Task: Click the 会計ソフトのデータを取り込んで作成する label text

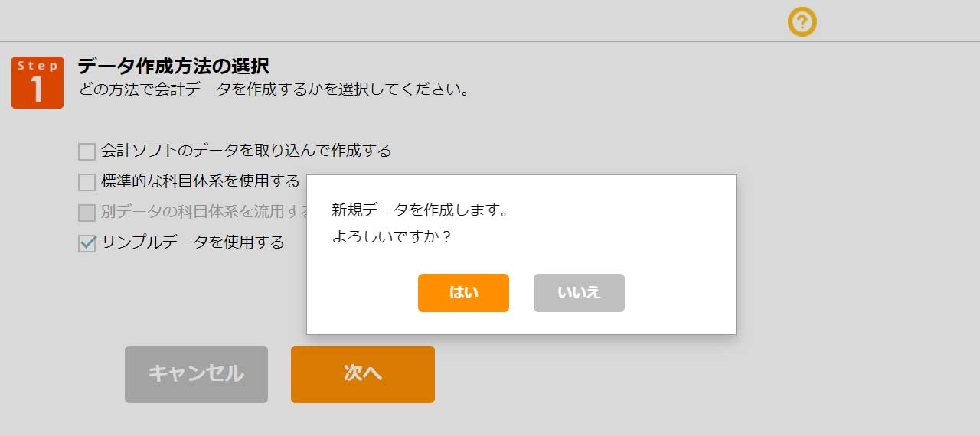Action: point(246,151)
